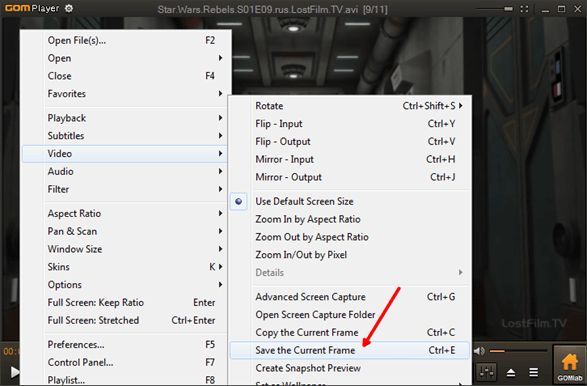Image resolution: width=587 pixels, height=386 pixels.
Task: Click the GOM Player logo
Action: pos(32,8)
